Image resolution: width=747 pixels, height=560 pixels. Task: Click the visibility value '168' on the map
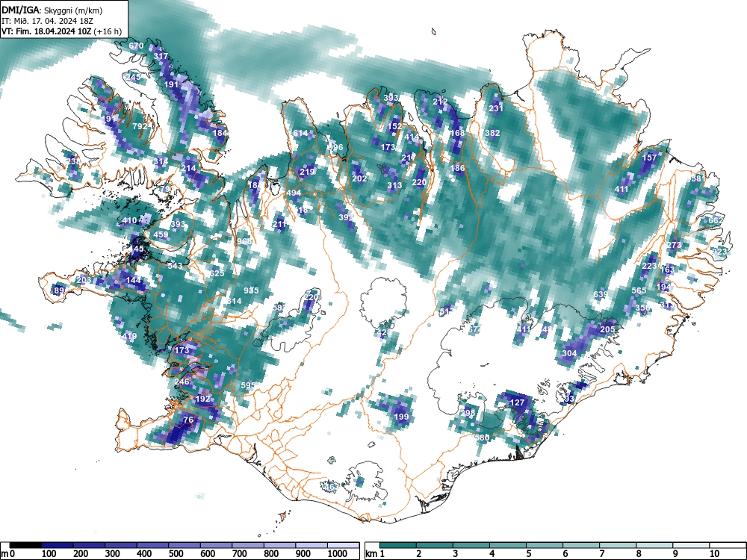tap(457, 134)
